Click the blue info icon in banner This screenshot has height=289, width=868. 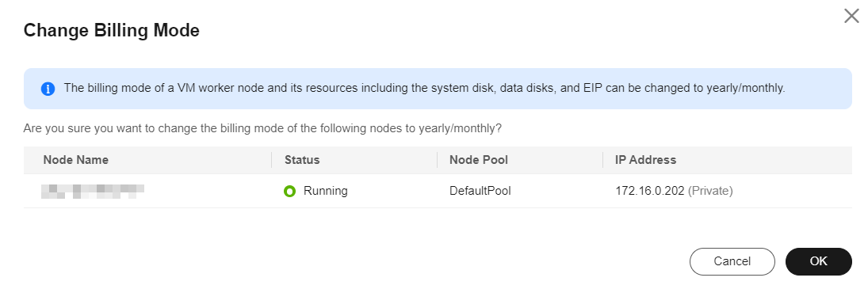click(48, 89)
